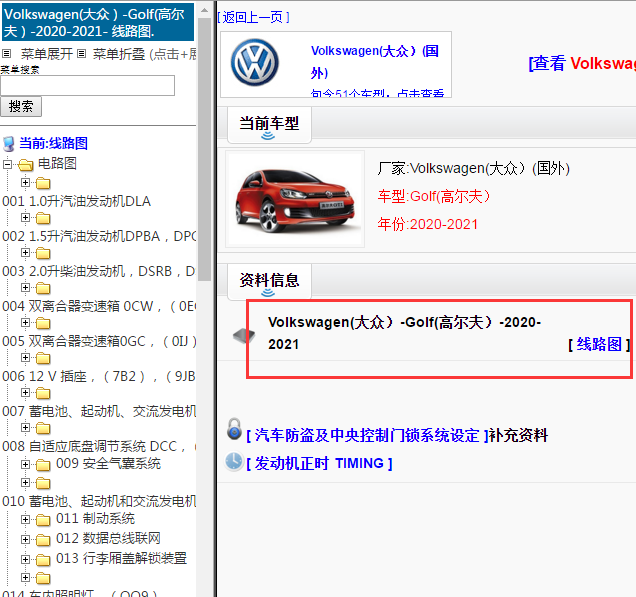Viewport: 636px width, 597px height.
Task: Select tree item 010 蓄电池、起动机和交流发电机
Action: click(x=99, y=501)
